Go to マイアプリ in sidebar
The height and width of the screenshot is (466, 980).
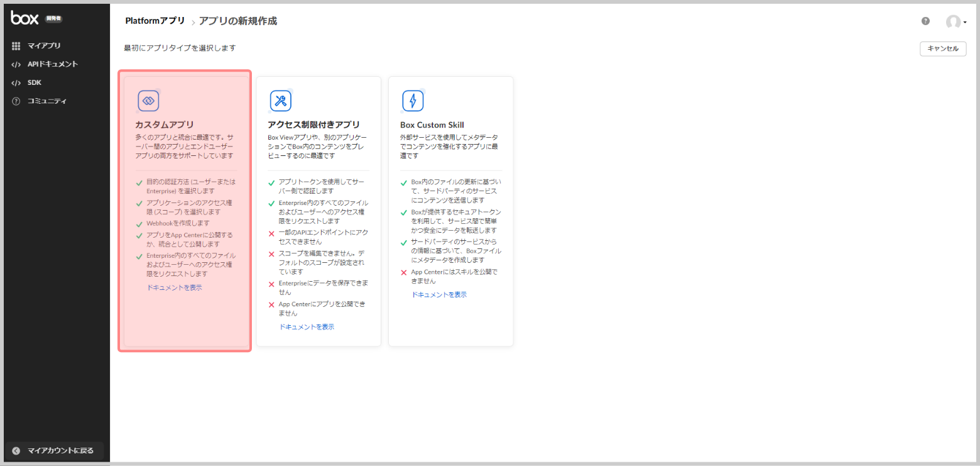point(44,46)
